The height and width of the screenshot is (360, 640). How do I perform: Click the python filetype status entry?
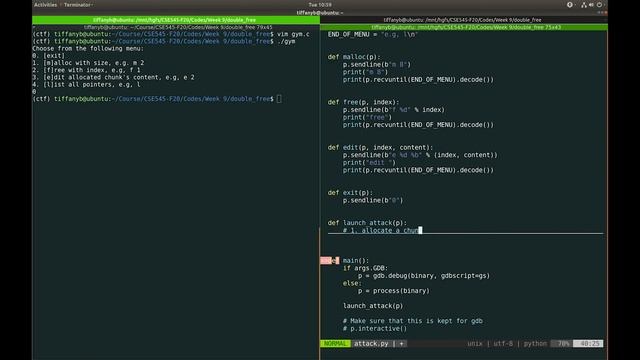(x=535, y=344)
